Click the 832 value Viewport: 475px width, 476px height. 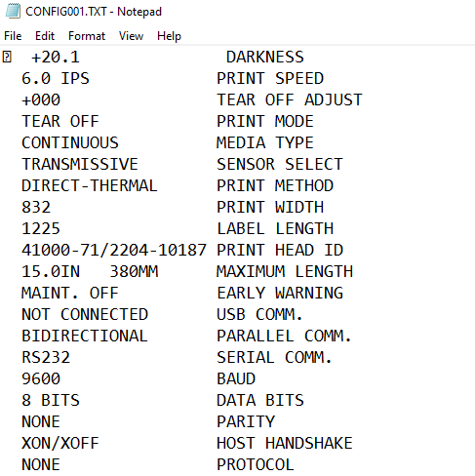(36, 208)
